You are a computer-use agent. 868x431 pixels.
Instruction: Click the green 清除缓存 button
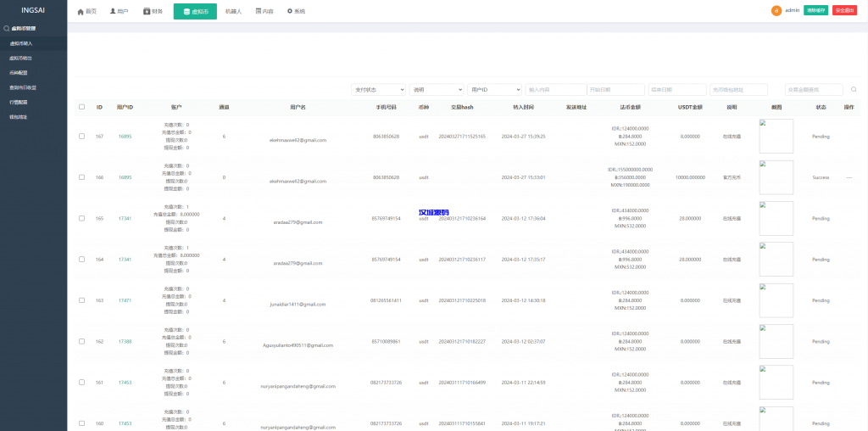point(815,10)
